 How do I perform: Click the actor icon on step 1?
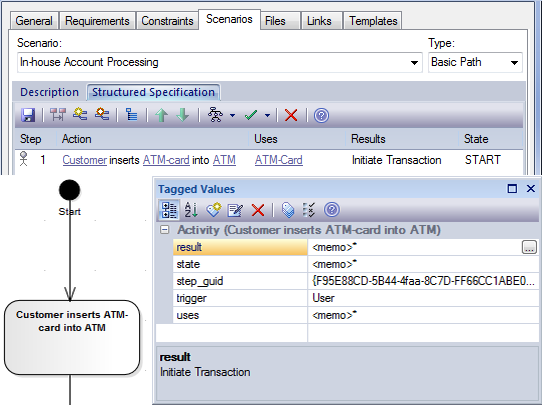pos(24,159)
